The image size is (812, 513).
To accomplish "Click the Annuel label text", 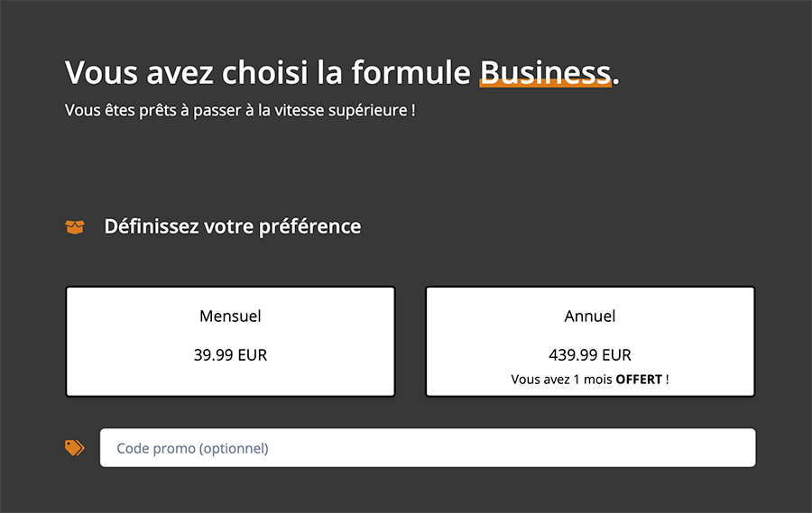I will click(590, 316).
